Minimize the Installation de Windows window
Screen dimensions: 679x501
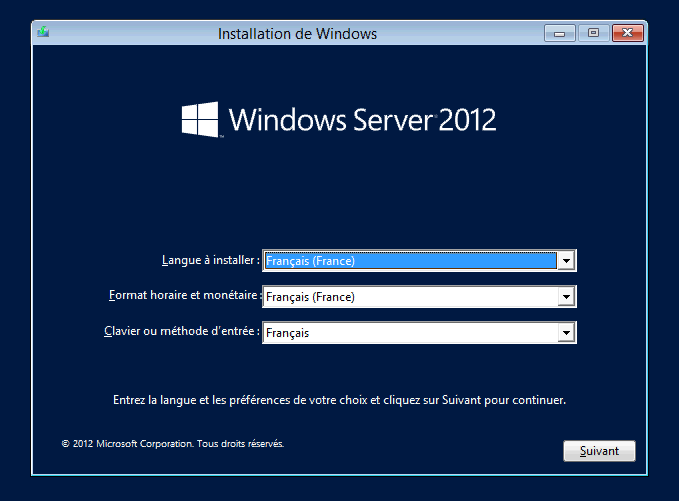click(559, 33)
